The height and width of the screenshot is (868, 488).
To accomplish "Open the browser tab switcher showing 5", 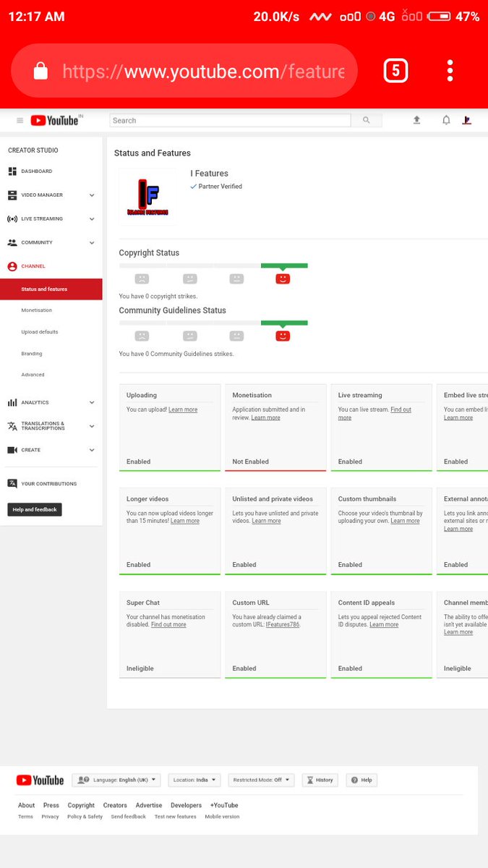I will pyautogui.click(x=395, y=70).
